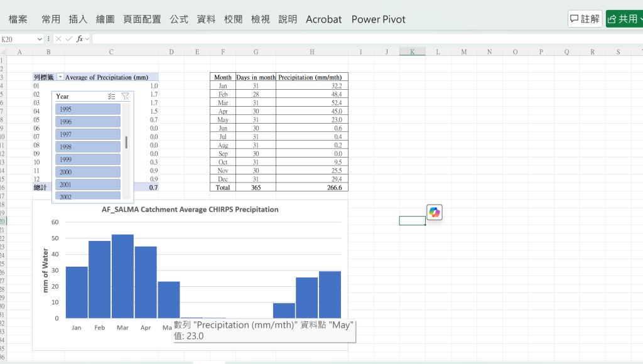The image size is (643, 364).
Task: Click Precipitation (mm/mth) header cell
Action: (x=312, y=77)
